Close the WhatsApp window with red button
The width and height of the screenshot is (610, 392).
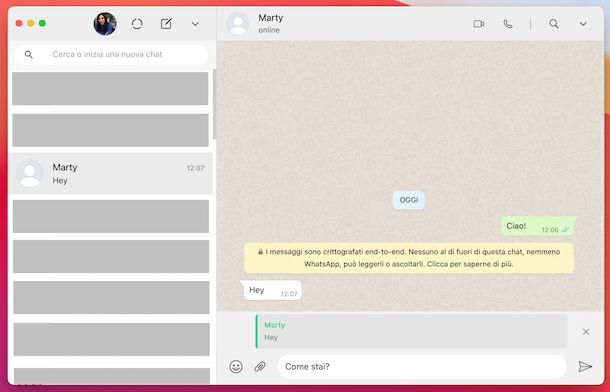pos(19,23)
